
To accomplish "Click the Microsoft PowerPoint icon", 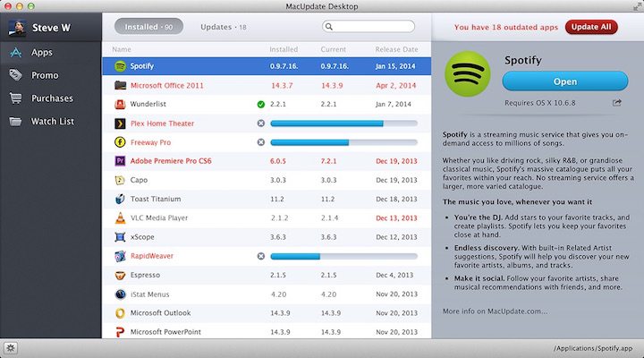I will (x=120, y=332).
